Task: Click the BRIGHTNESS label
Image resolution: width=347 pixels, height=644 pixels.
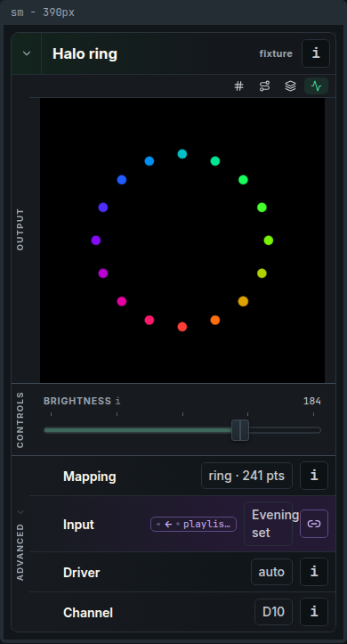Action: tap(77, 401)
